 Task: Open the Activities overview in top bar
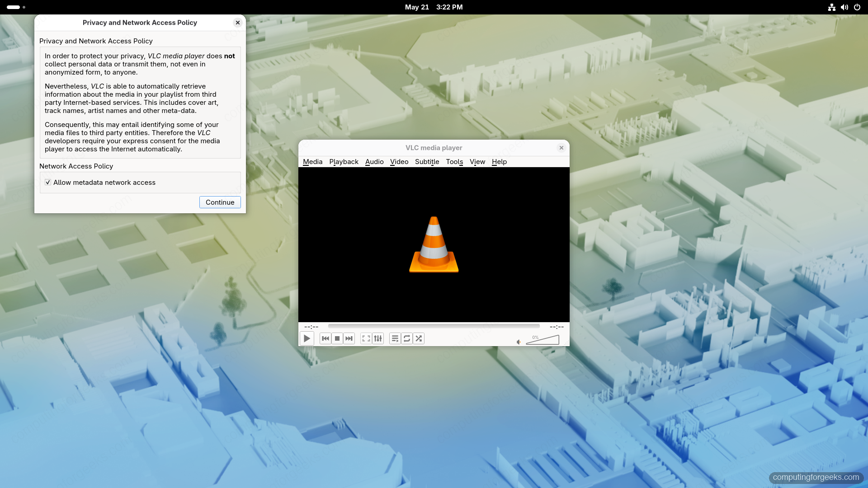16,7
